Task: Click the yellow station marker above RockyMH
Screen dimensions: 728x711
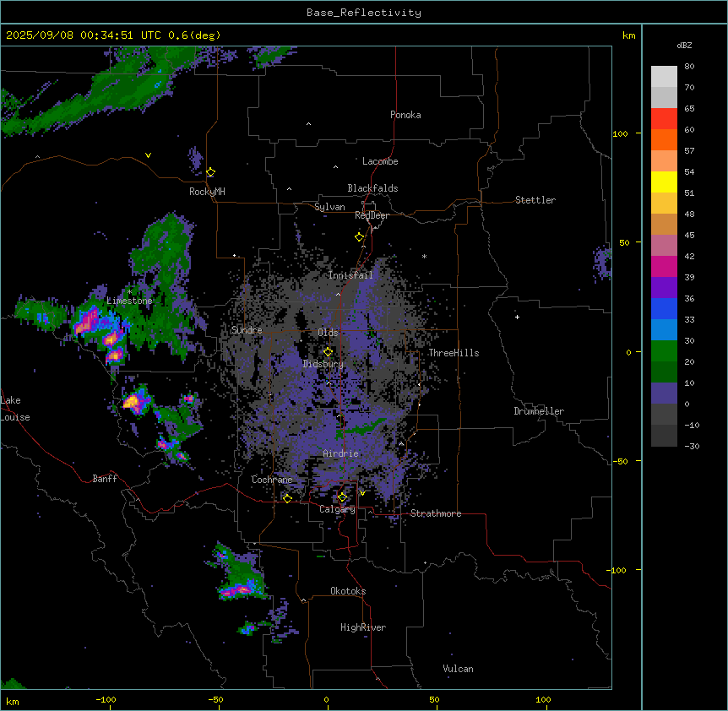Action: 211,172
